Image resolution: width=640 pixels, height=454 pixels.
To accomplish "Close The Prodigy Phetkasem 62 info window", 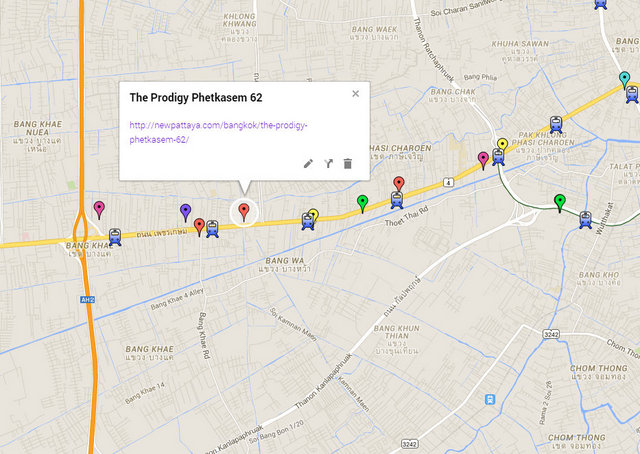I will [356, 93].
